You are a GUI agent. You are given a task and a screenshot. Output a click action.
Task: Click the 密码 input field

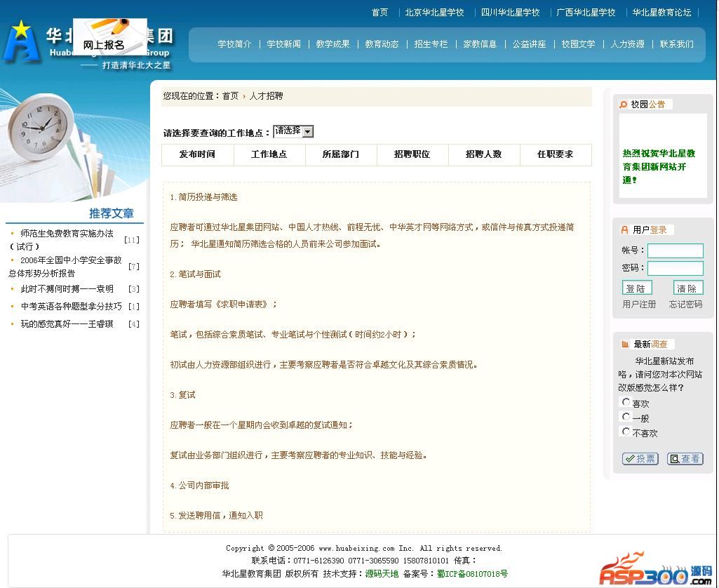tap(675, 268)
